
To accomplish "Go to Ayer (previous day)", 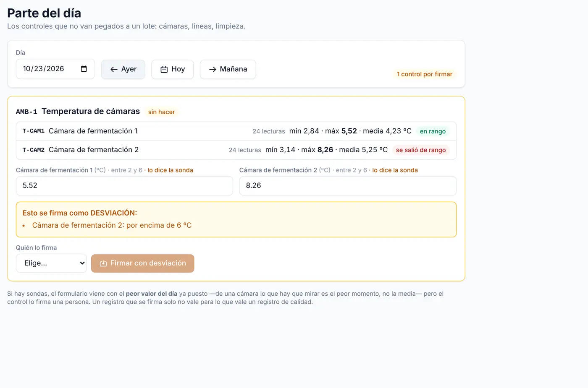I will point(123,69).
